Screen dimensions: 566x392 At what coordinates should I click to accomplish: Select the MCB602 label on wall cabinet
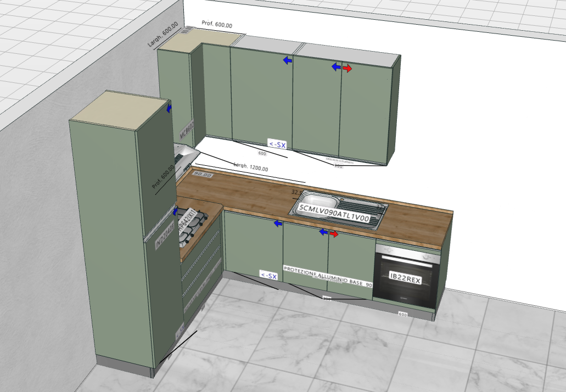tap(185, 130)
